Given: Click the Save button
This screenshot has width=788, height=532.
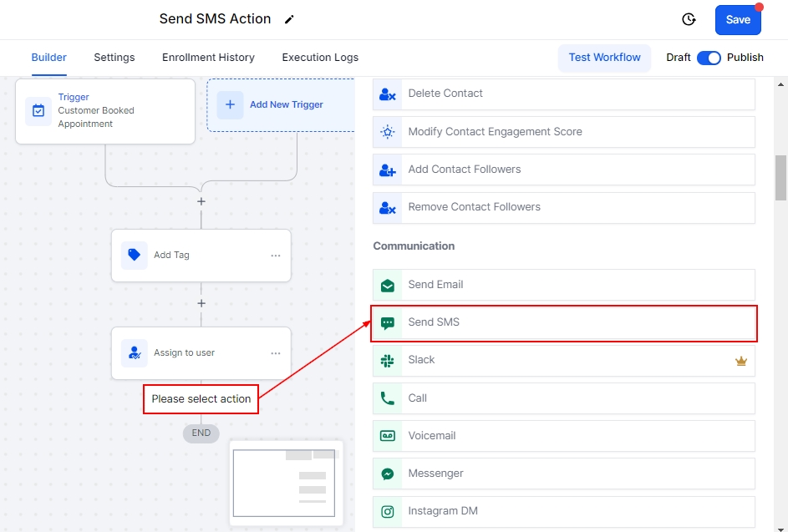Looking at the screenshot, I should click(x=737, y=19).
